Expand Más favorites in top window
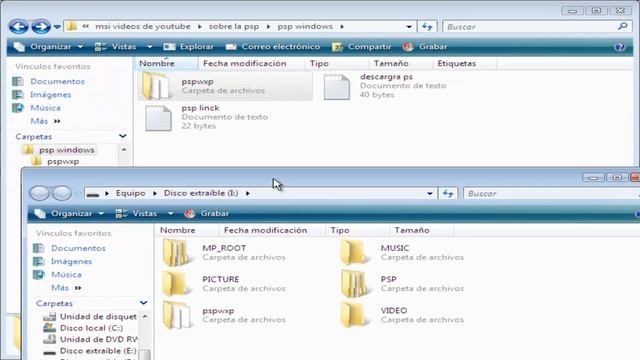The image size is (640, 360). (45, 121)
